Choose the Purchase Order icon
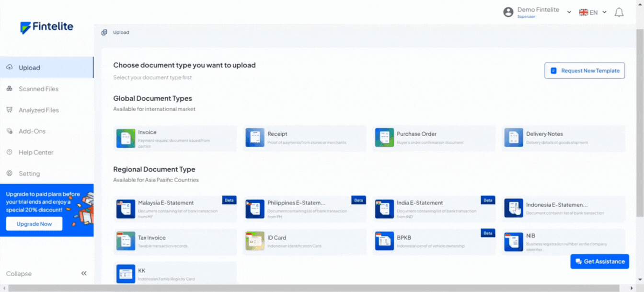 click(x=384, y=138)
